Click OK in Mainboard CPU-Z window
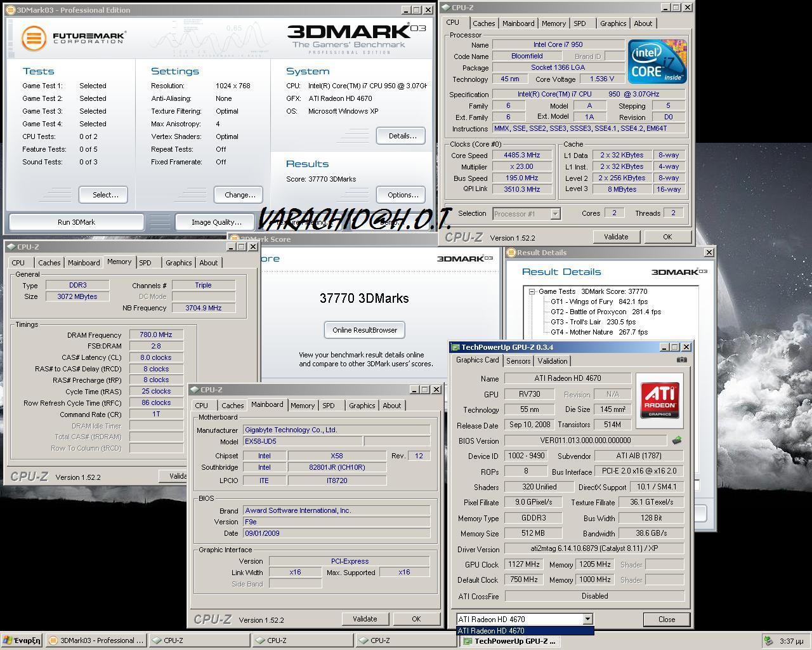Image resolution: width=812 pixels, height=650 pixels. pos(416,619)
